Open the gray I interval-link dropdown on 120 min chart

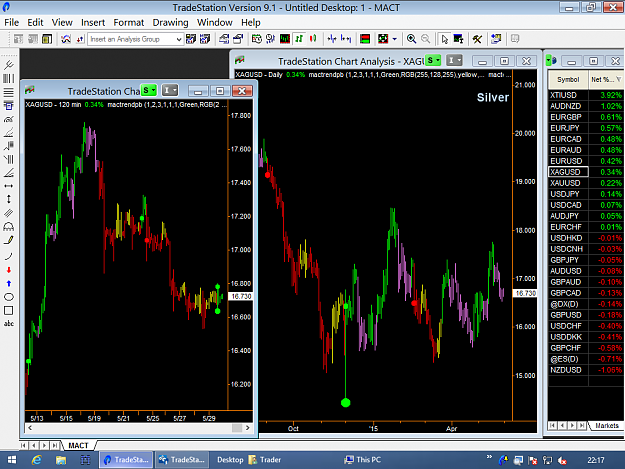point(170,90)
